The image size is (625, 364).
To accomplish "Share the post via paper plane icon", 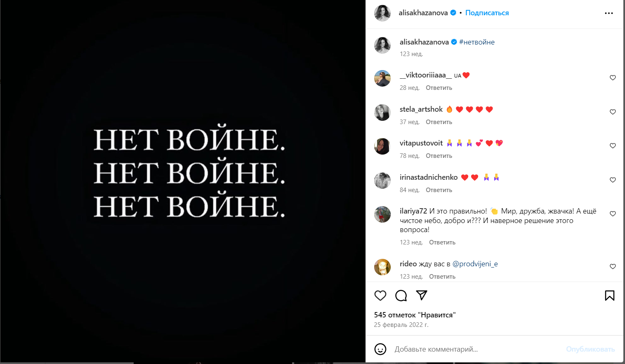I will (422, 295).
